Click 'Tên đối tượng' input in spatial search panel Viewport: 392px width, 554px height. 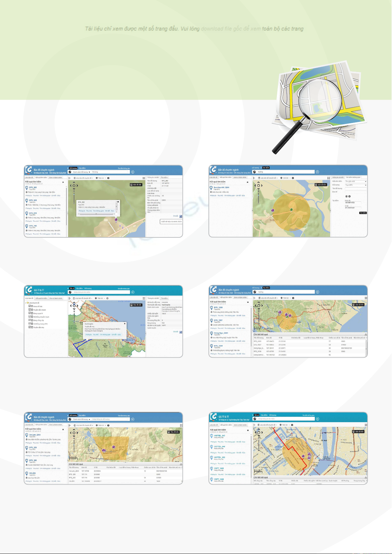tap(356, 188)
